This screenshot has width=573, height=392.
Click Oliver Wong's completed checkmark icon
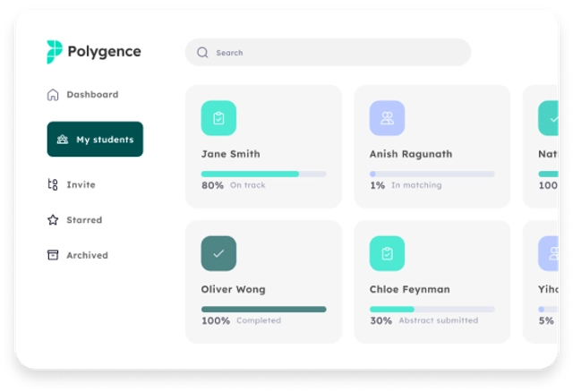218,254
